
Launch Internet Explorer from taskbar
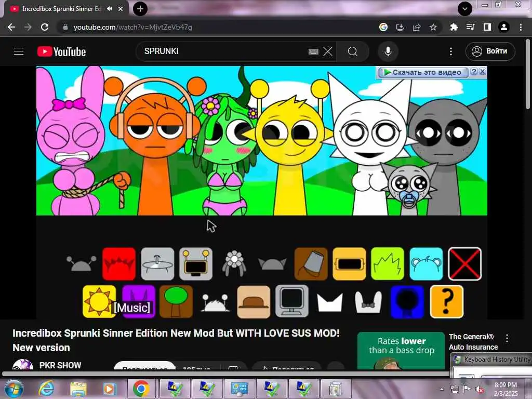(46, 389)
